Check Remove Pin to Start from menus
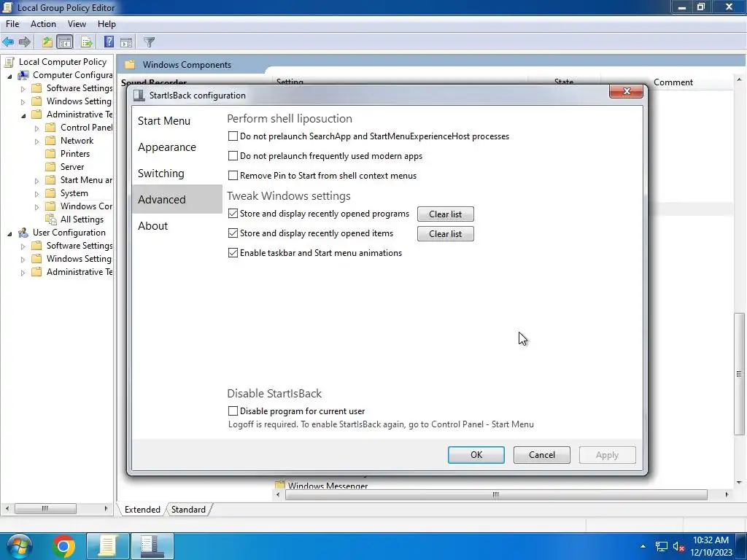Image resolution: width=747 pixels, height=560 pixels. pyautogui.click(x=233, y=175)
